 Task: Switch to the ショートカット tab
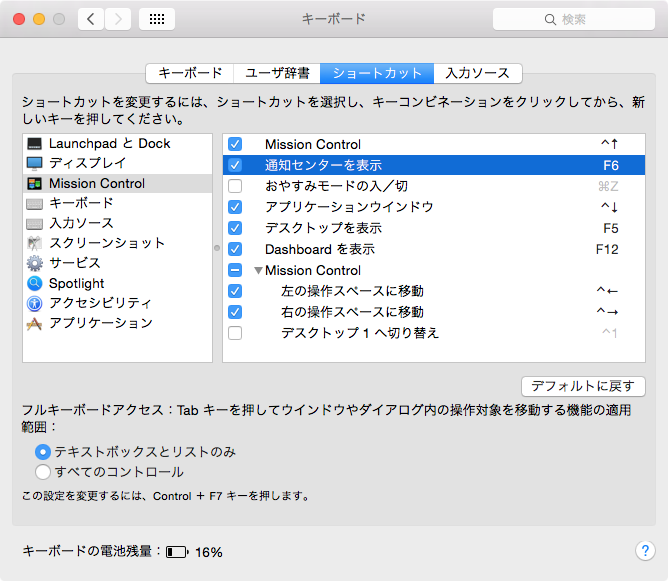click(377, 73)
